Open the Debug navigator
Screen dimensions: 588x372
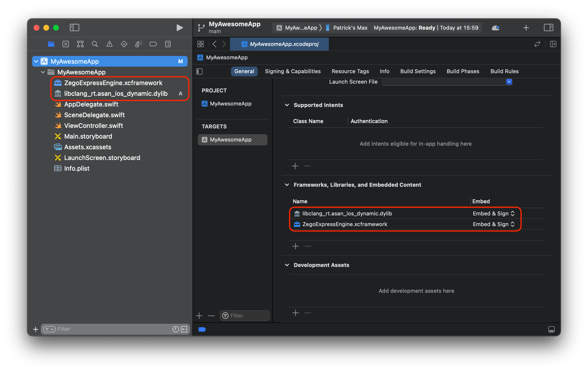139,44
